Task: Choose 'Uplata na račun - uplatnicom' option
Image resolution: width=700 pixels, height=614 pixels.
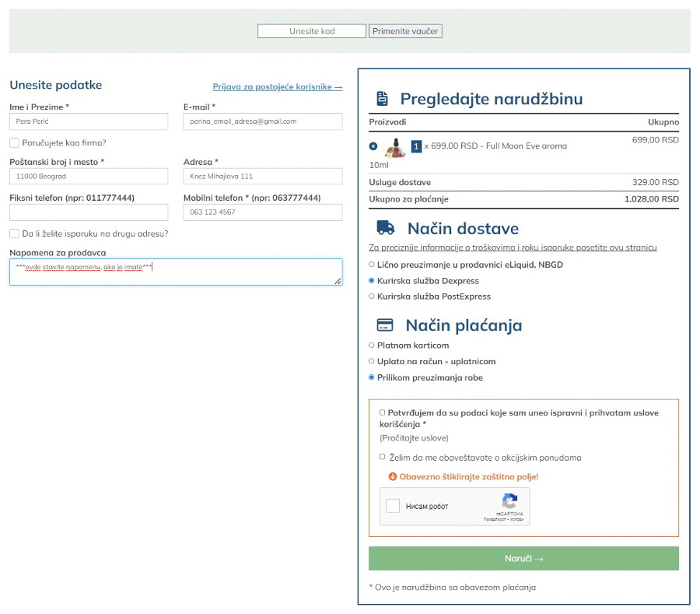Action: click(372, 361)
